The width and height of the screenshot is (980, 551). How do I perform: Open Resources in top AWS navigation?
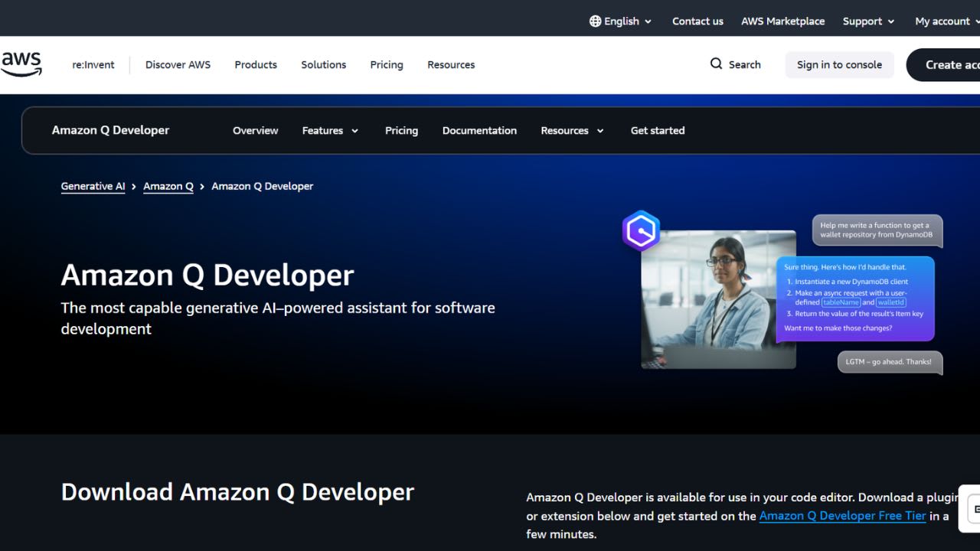[451, 65]
